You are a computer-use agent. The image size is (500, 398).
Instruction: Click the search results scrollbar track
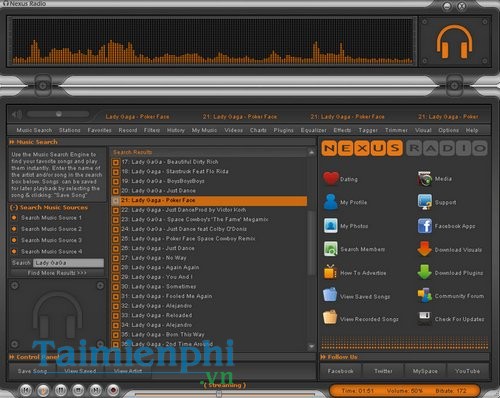coord(311,250)
